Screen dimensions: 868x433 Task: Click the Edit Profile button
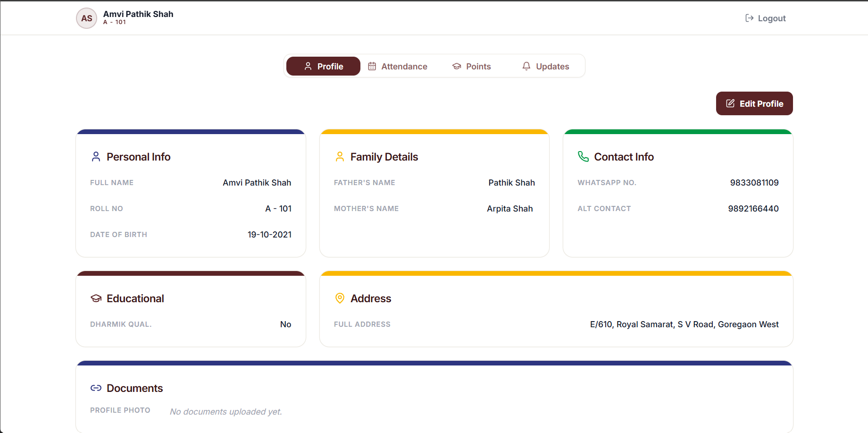(x=754, y=103)
